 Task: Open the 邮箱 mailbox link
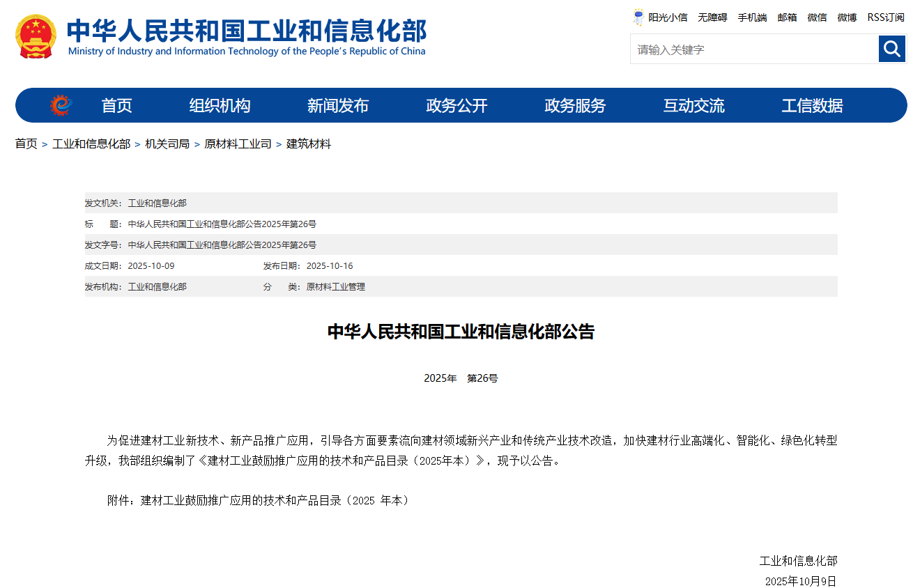click(x=787, y=17)
